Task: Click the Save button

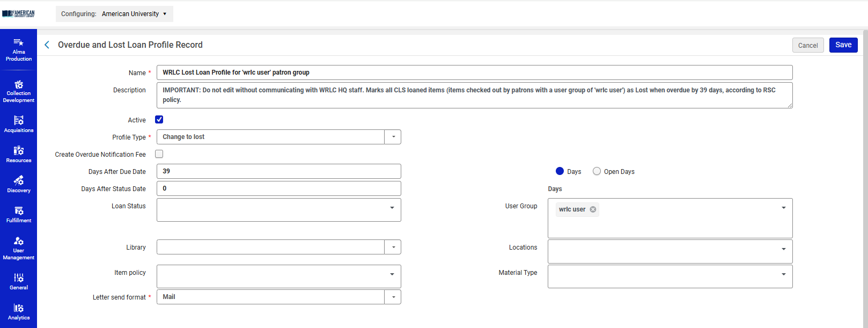Action: [x=843, y=45]
